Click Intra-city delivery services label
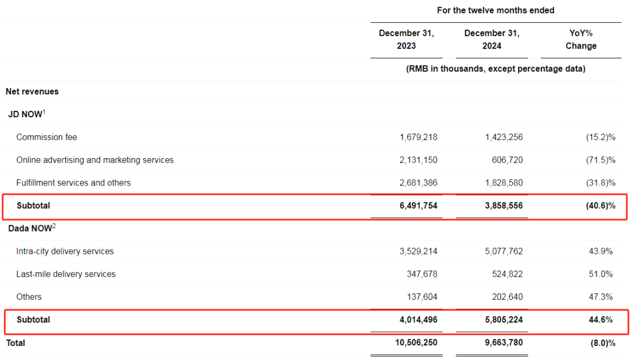This screenshot has height=364, width=630. tap(65, 251)
